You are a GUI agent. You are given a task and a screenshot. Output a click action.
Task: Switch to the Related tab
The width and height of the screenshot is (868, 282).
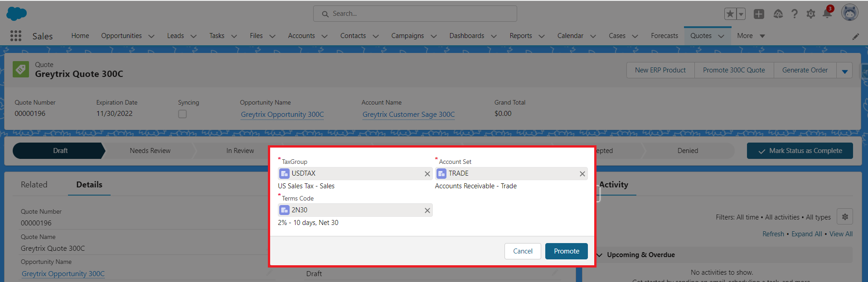pyautogui.click(x=34, y=185)
